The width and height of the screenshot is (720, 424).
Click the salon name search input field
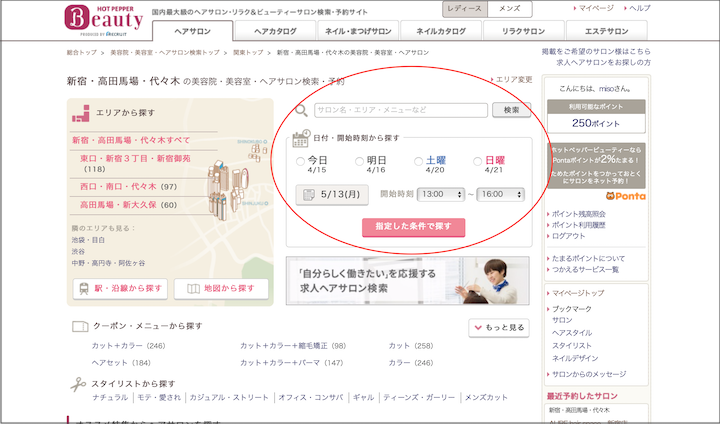pyautogui.click(x=400, y=110)
